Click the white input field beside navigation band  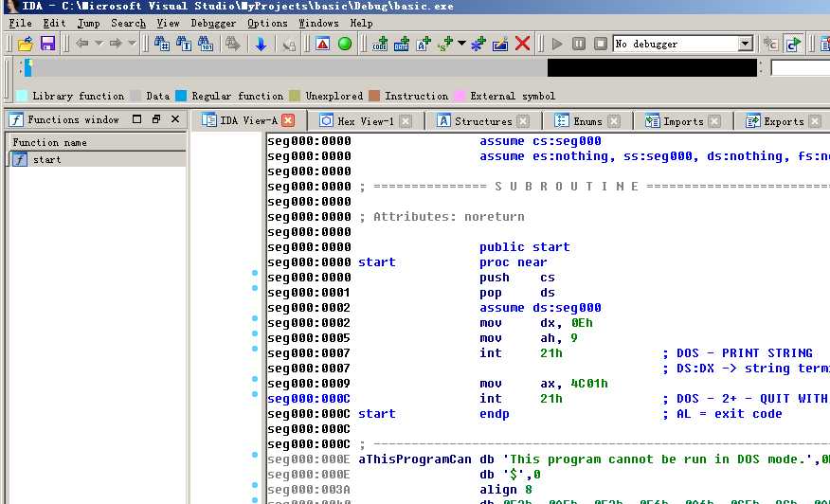(x=801, y=68)
